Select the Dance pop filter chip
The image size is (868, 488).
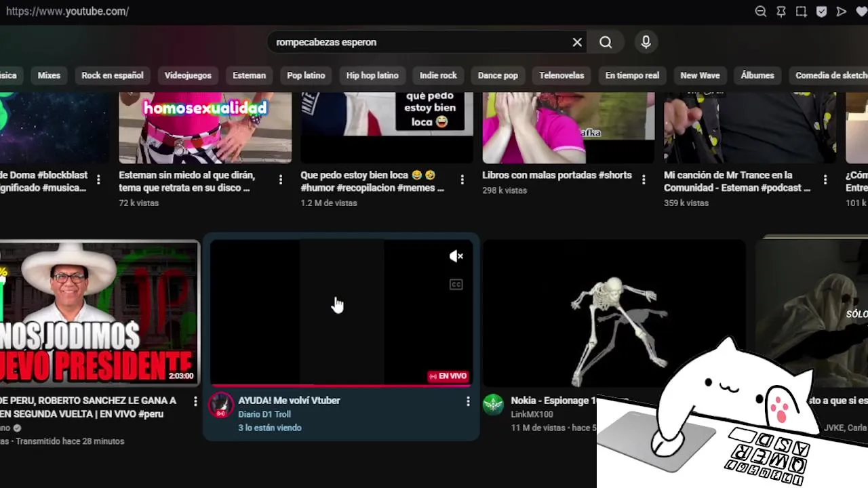[498, 75]
